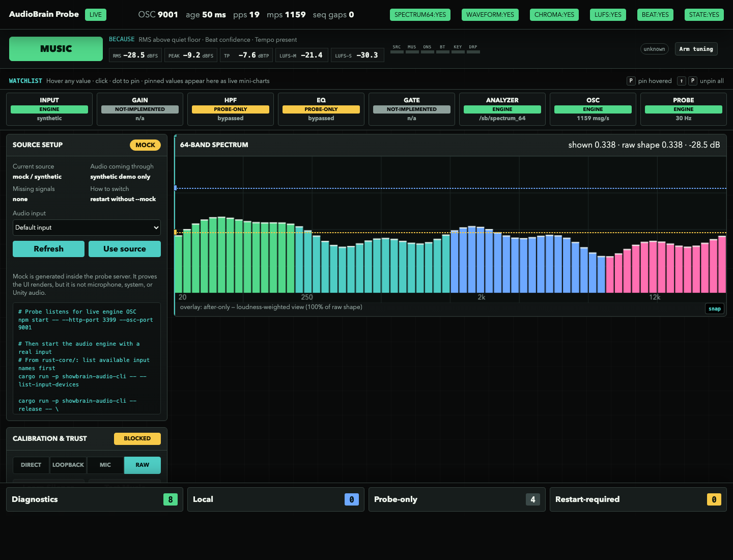Click the BT signal indicator

442,49
